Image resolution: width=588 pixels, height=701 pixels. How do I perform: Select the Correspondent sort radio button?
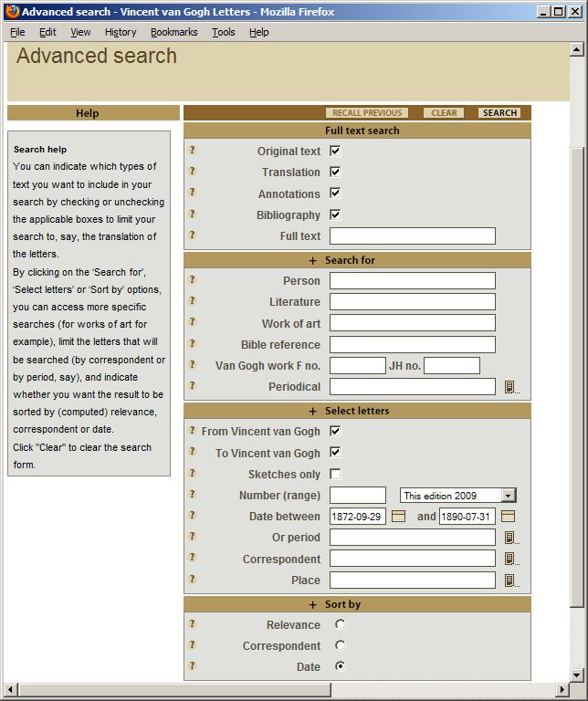(x=341, y=645)
